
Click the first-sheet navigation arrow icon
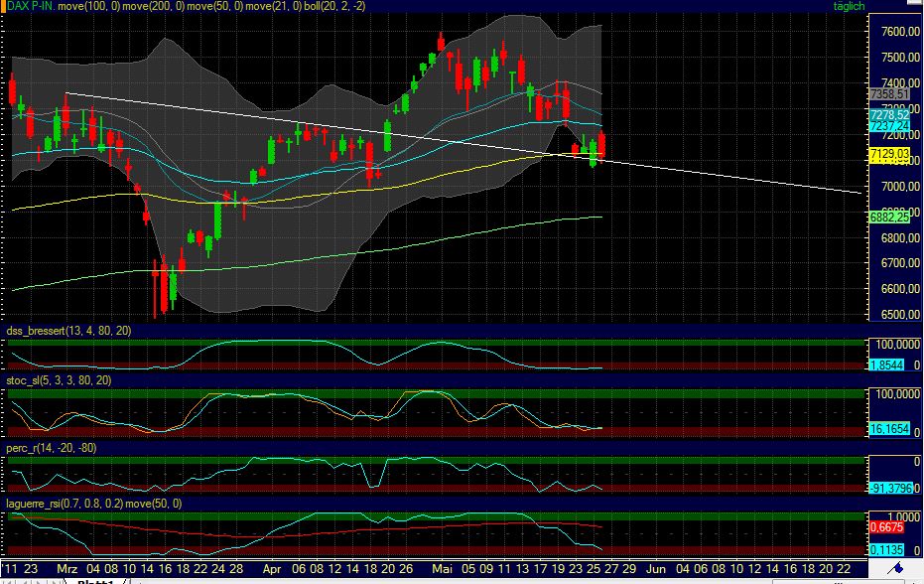(8, 581)
